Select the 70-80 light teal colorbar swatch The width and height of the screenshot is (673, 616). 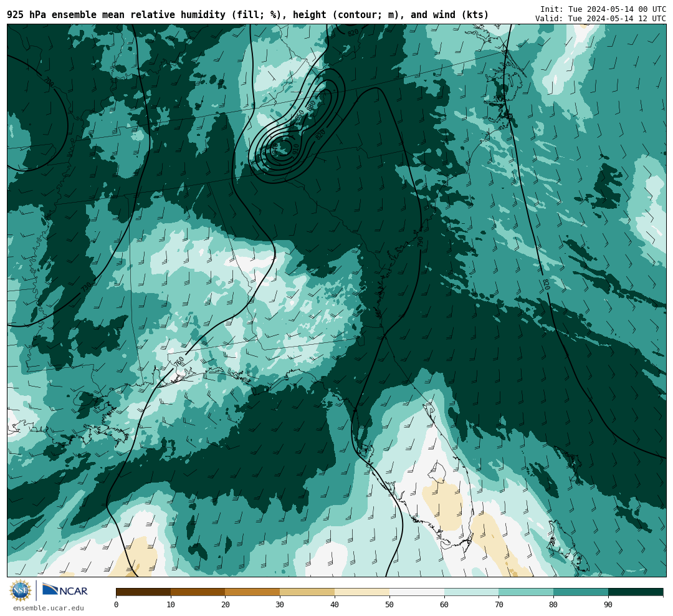coord(526,592)
